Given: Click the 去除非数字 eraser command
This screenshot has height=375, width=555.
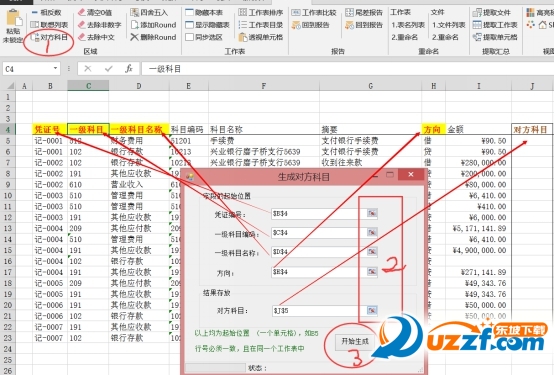Looking at the screenshot, I should (99, 25).
